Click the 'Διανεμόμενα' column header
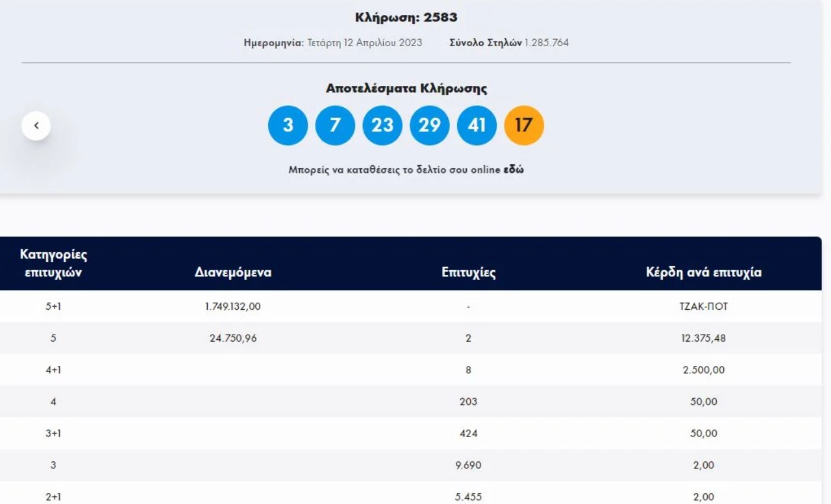This screenshot has width=831, height=504. pyautogui.click(x=233, y=272)
